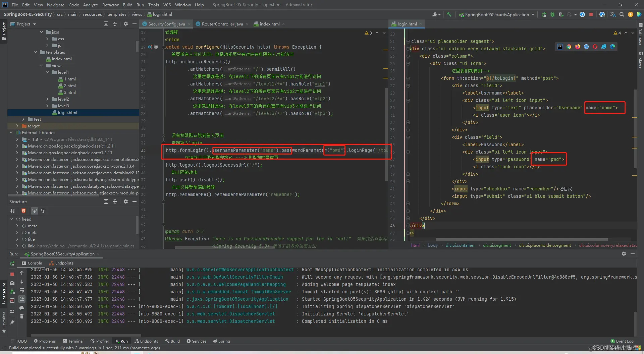Click the Build Project hammer icon
Viewport: 644px width, 354px height.
click(449, 14)
